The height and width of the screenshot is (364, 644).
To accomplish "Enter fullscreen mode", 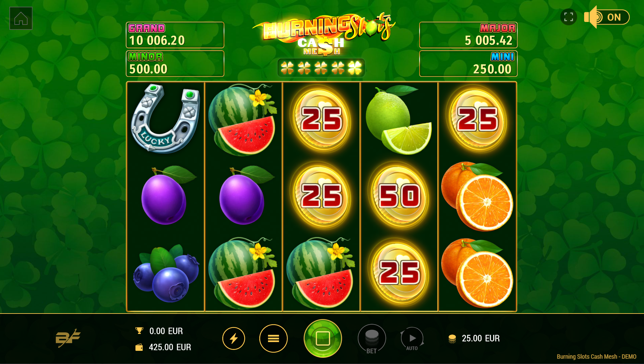I will 568,17.
